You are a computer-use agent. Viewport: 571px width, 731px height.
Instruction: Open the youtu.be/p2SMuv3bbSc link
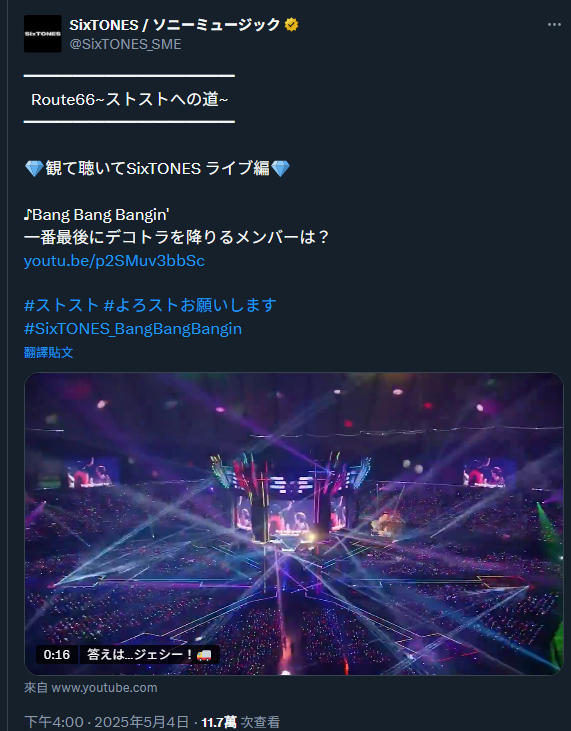(x=114, y=261)
